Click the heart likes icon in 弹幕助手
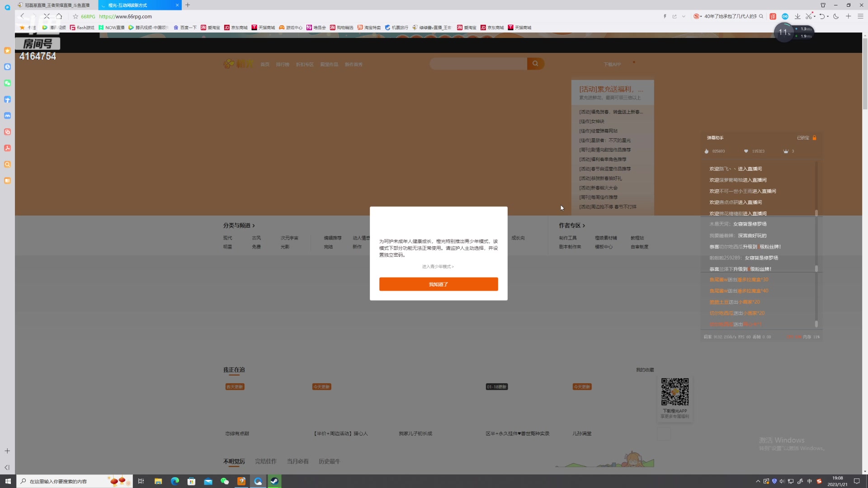Image resolution: width=868 pixels, height=488 pixels. point(746,151)
